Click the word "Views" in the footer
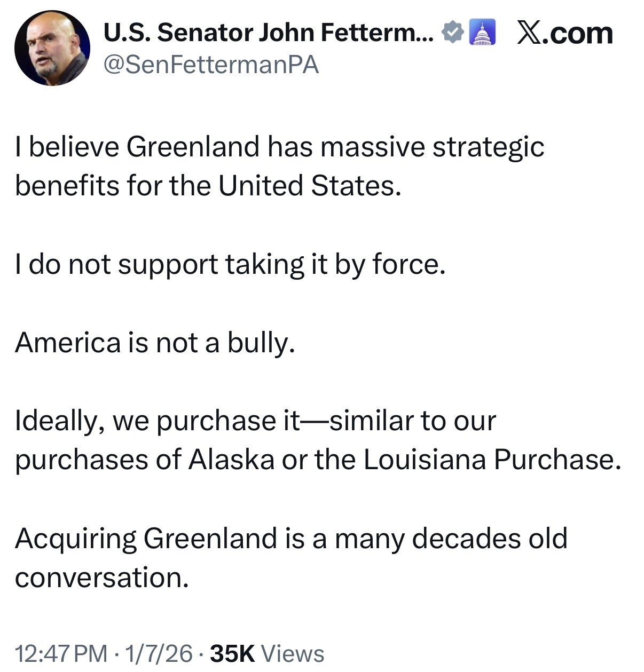644x672 pixels. [x=294, y=653]
